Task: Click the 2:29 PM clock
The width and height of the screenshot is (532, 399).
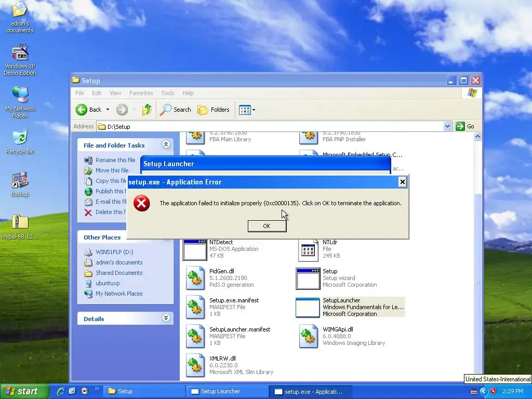Action: [513, 392]
